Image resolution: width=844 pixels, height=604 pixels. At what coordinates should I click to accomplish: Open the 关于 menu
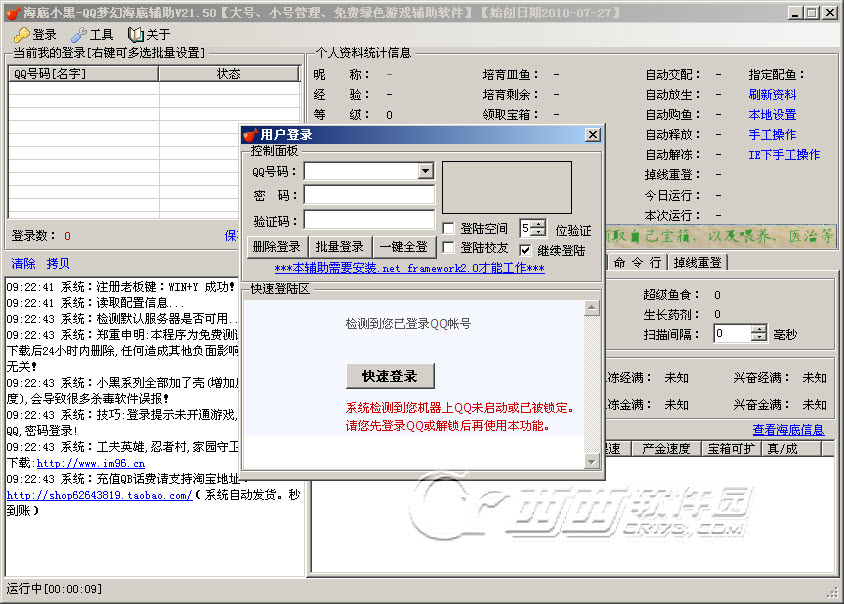click(x=149, y=35)
